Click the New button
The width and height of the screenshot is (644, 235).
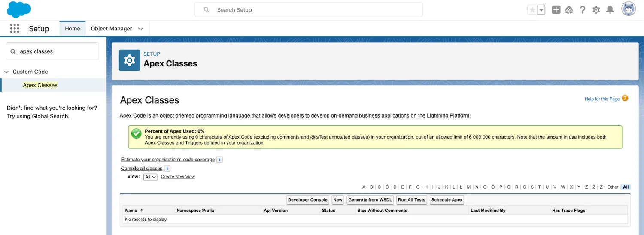point(338,200)
